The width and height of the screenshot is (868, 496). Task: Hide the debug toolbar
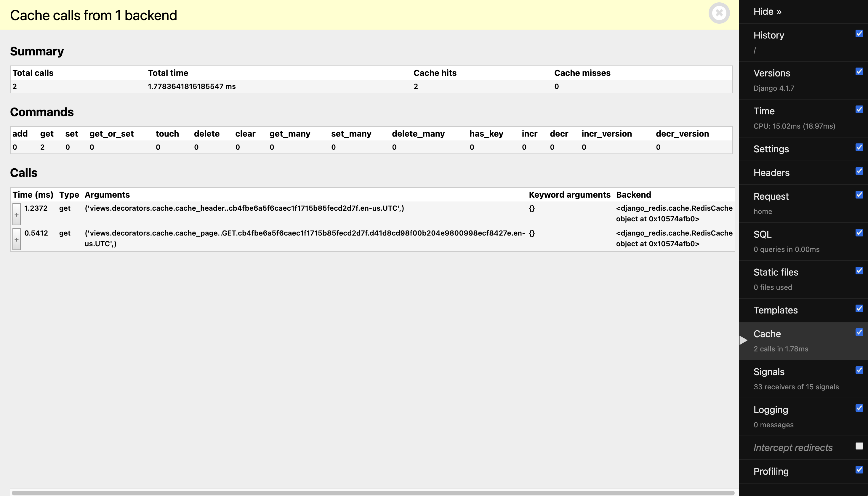pos(767,12)
